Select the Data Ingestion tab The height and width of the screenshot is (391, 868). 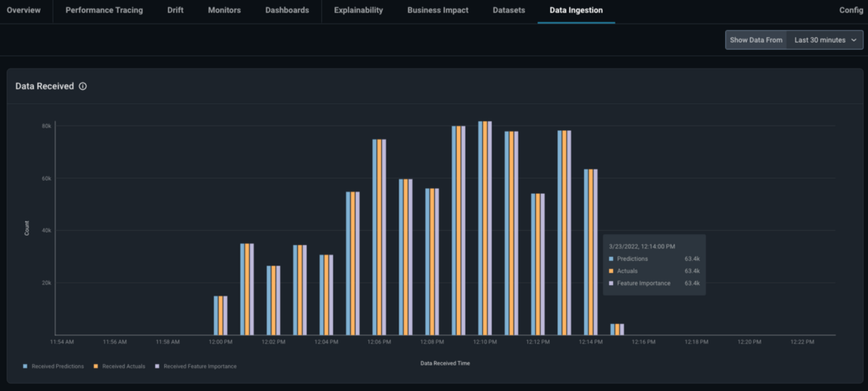[576, 10]
